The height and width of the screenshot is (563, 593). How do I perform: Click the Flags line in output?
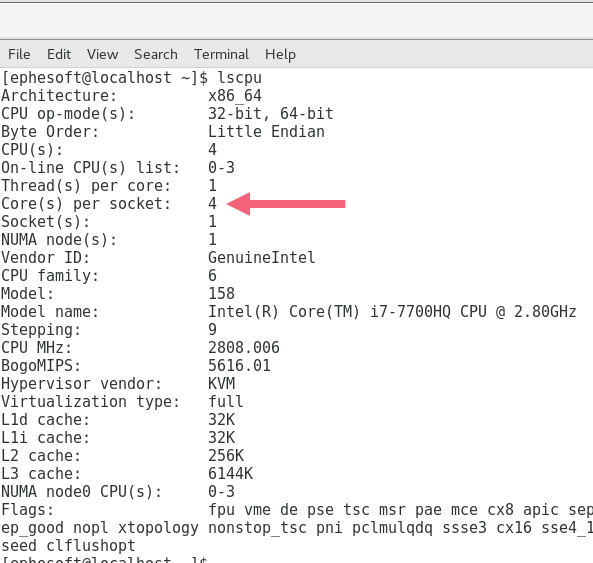(x=296, y=510)
